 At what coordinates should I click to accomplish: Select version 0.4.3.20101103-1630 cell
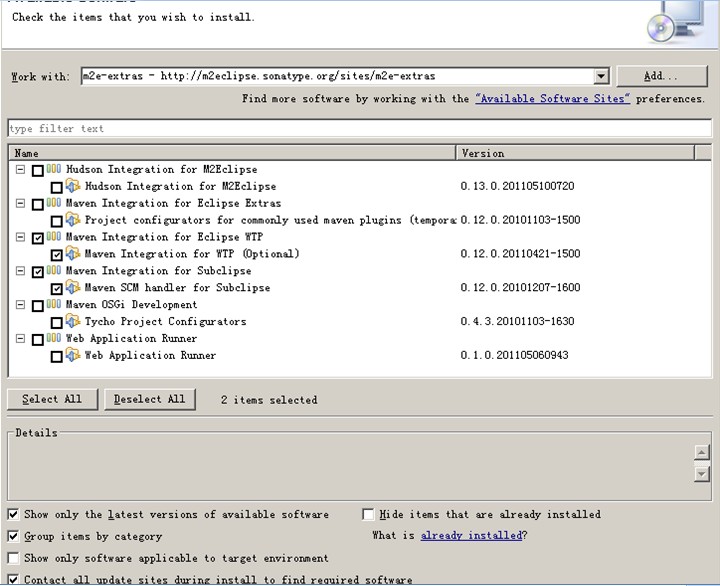click(518, 321)
